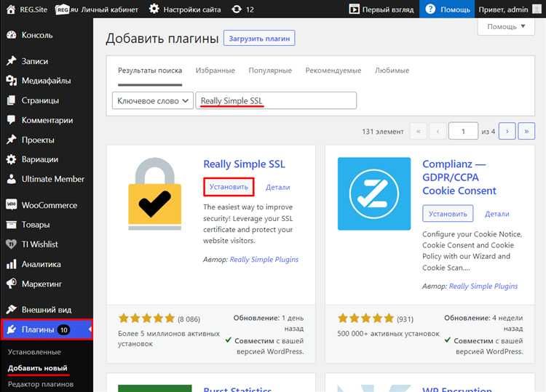Open the Burst Statistics plugin title
546x392 pixels.
237,389
